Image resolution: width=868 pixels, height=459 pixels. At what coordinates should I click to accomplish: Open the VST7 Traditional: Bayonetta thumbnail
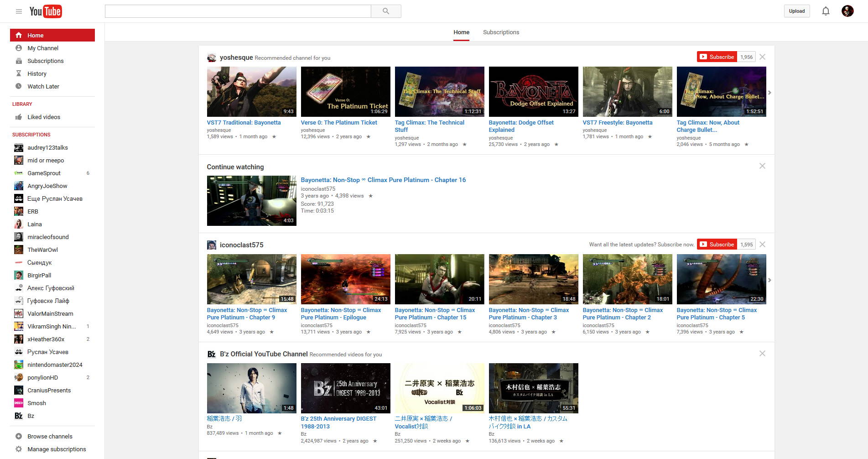[251, 92]
